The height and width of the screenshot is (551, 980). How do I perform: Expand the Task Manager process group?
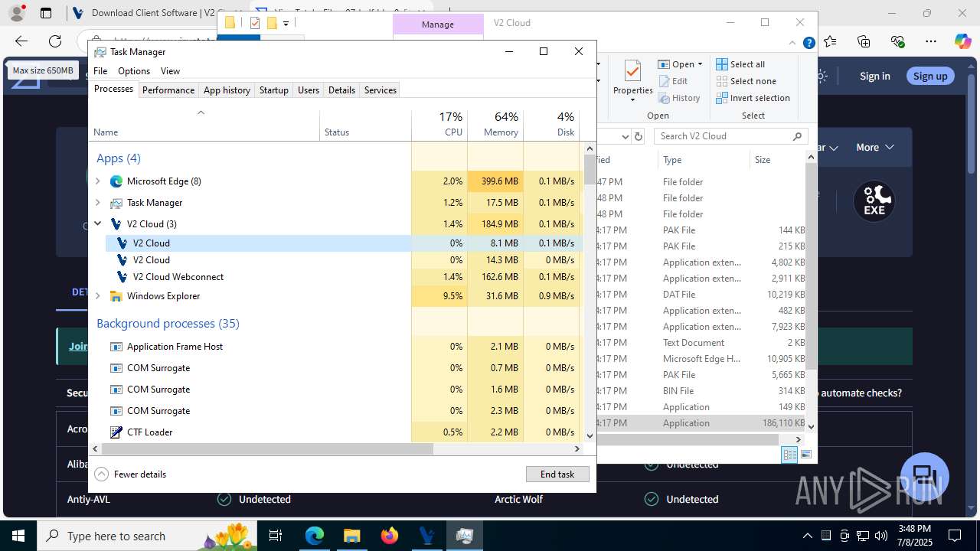point(97,203)
